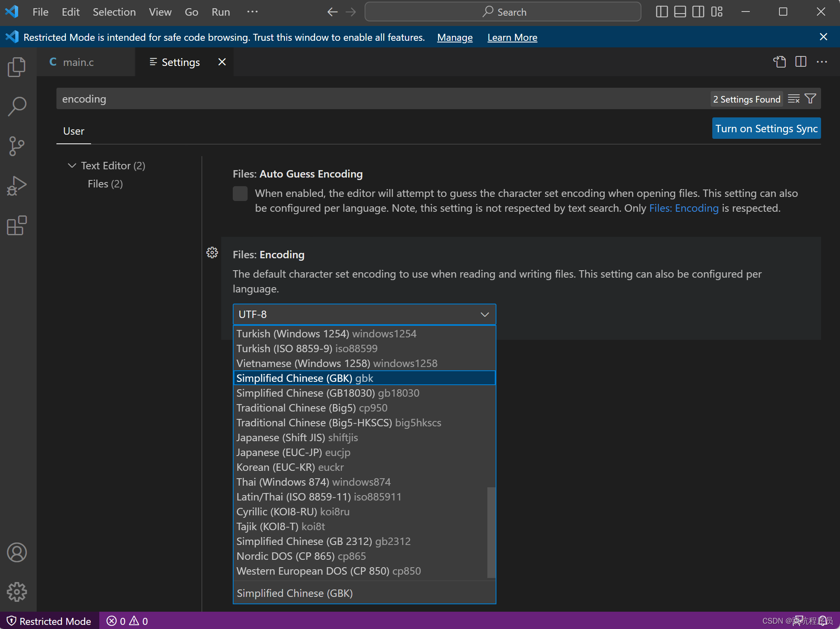Toggle the secondary side bar layout icon
Image resolution: width=840 pixels, height=629 pixels.
point(698,12)
